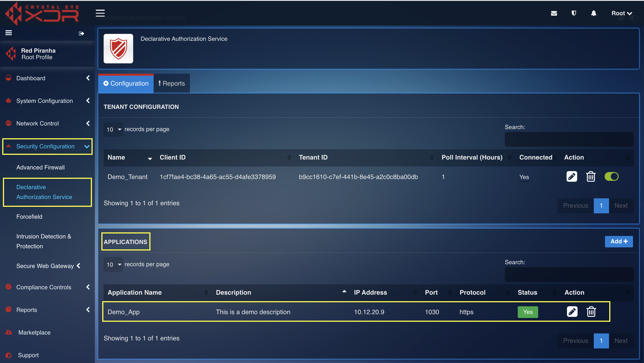The image size is (644, 363).
Task: Sort applications by IP Address column
Action: click(385, 293)
